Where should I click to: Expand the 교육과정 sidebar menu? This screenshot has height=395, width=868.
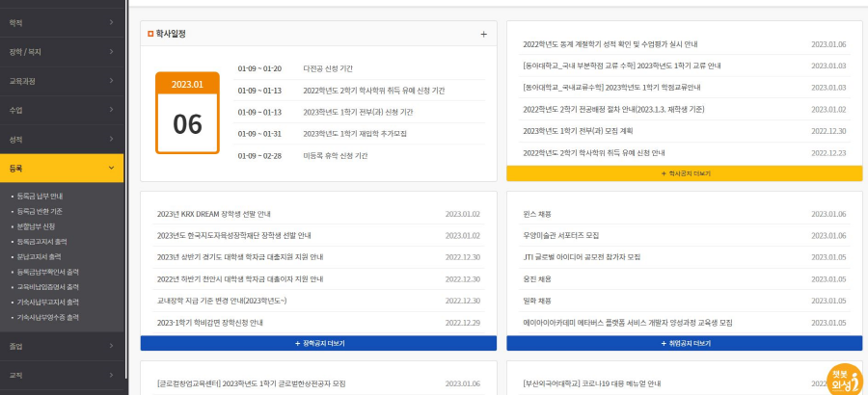click(62, 81)
